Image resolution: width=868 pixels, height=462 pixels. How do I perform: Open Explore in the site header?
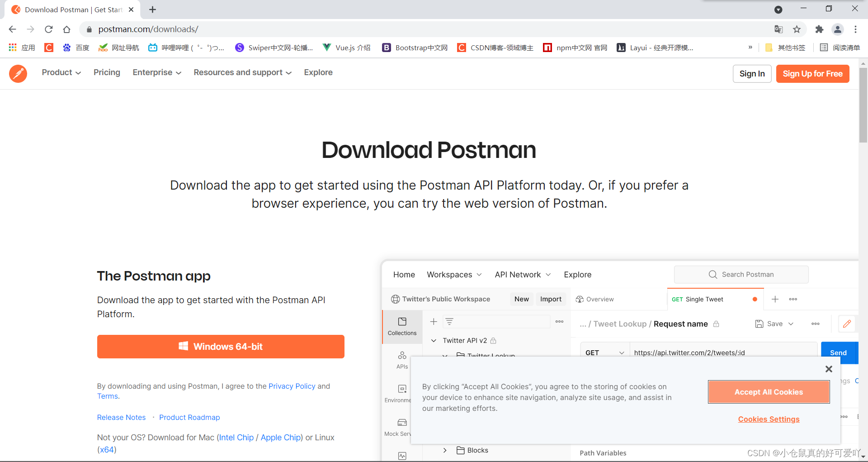click(318, 72)
